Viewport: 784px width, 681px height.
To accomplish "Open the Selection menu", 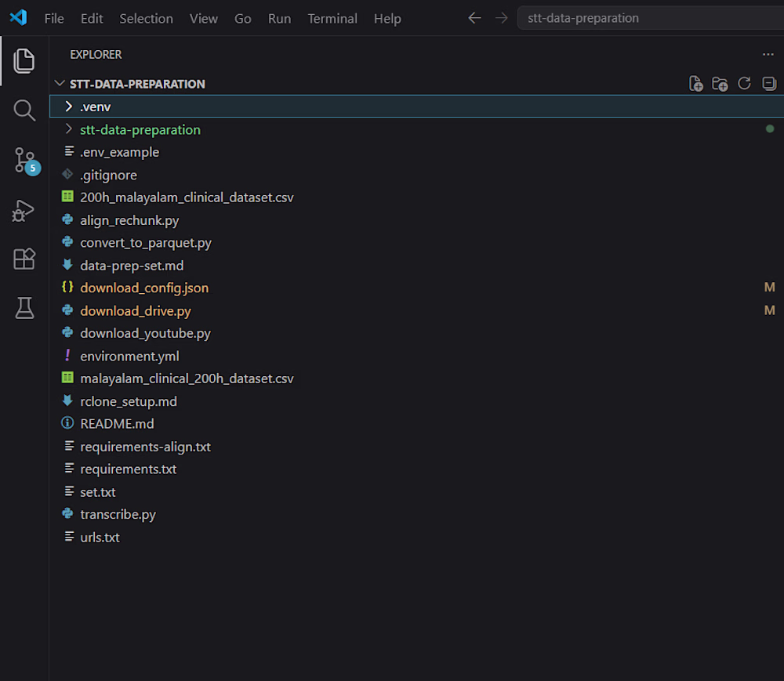I will [x=146, y=19].
